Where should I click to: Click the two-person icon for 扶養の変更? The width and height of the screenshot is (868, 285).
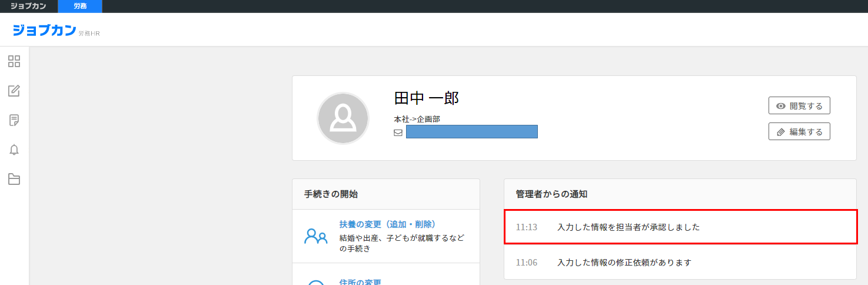click(315, 236)
